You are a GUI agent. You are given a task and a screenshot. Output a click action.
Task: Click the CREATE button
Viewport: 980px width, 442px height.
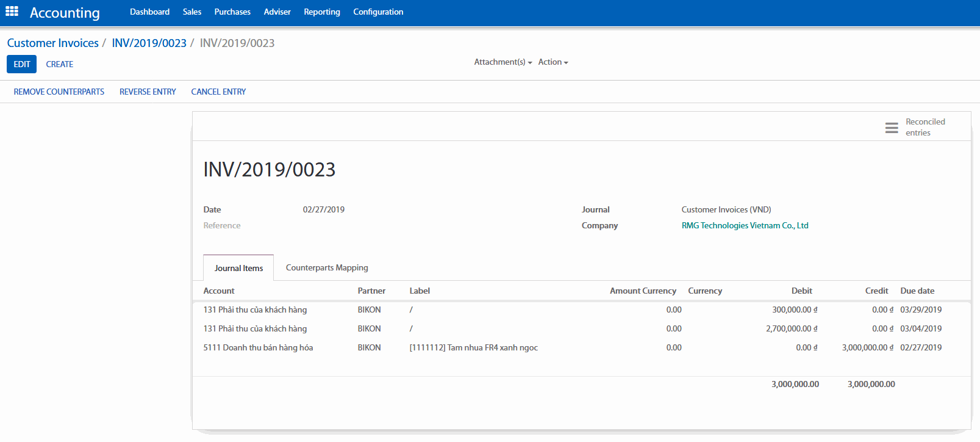tap(59, 64)
